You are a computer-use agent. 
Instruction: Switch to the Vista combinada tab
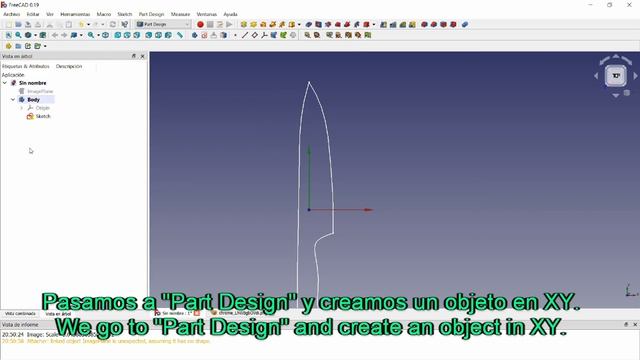[20, 313]
